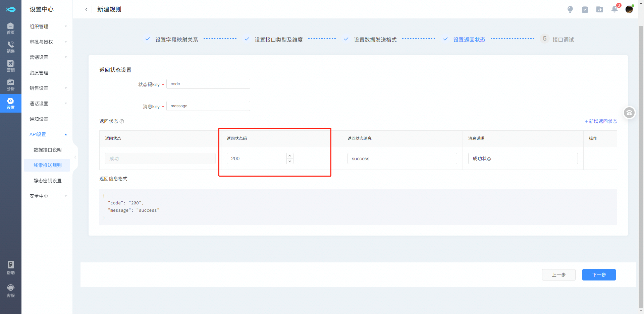The width and height of the screenshot is (644, 314).
Task: Open the 首页 home icon in sidebar
Action: coord(10,28)
